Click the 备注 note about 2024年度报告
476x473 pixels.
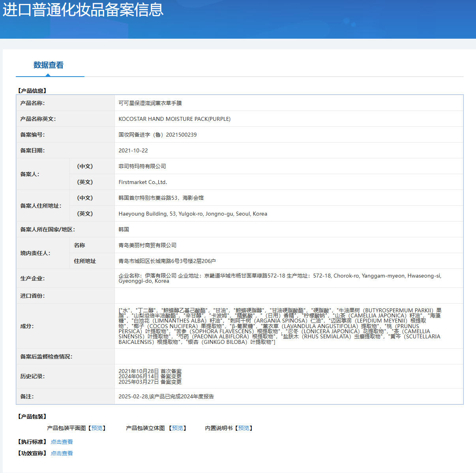pyautogui.click(x=166, y=396)
